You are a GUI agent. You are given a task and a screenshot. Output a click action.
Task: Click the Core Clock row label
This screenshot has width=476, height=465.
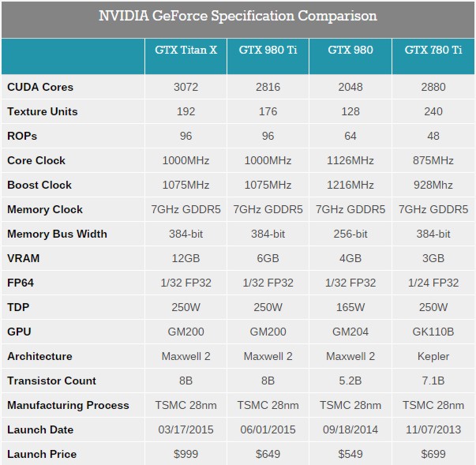click(36, 160)
